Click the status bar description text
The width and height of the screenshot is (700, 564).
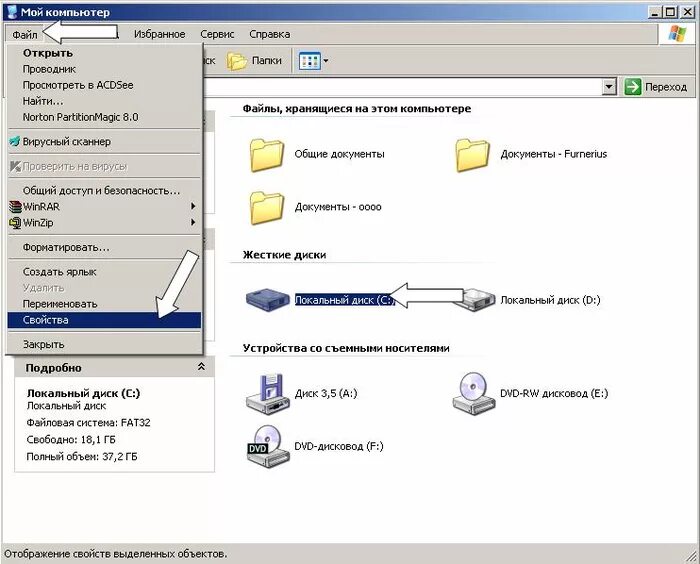tap(116, 554)
